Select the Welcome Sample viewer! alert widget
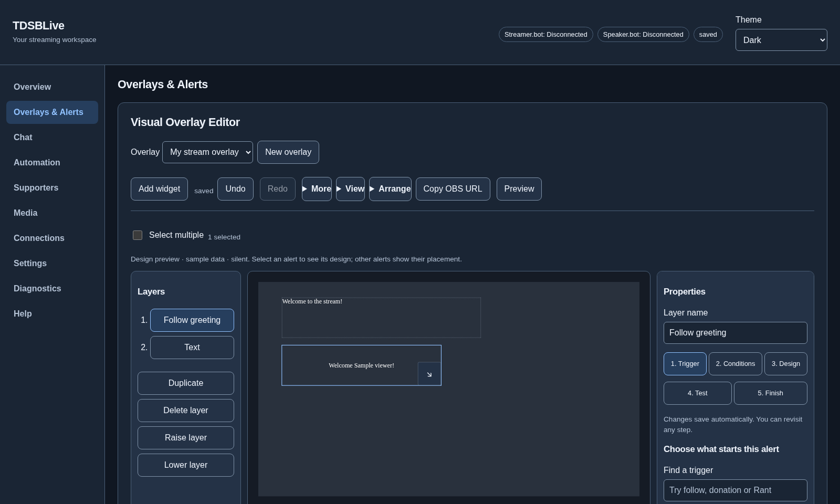The height and width of the screenshot is (504, 840). pyautogui.click(x=361, y=365)
